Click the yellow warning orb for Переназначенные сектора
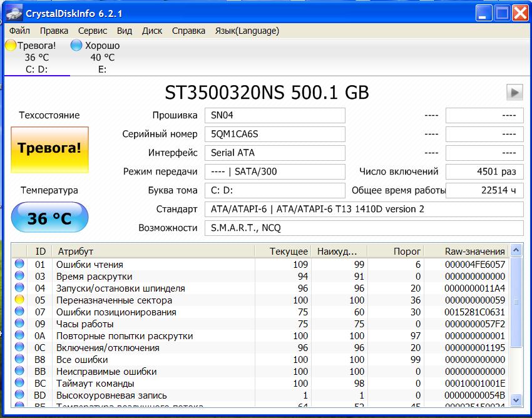Image resolution: width=532 pixels, height=418 pixels. (x=19, y=299)
